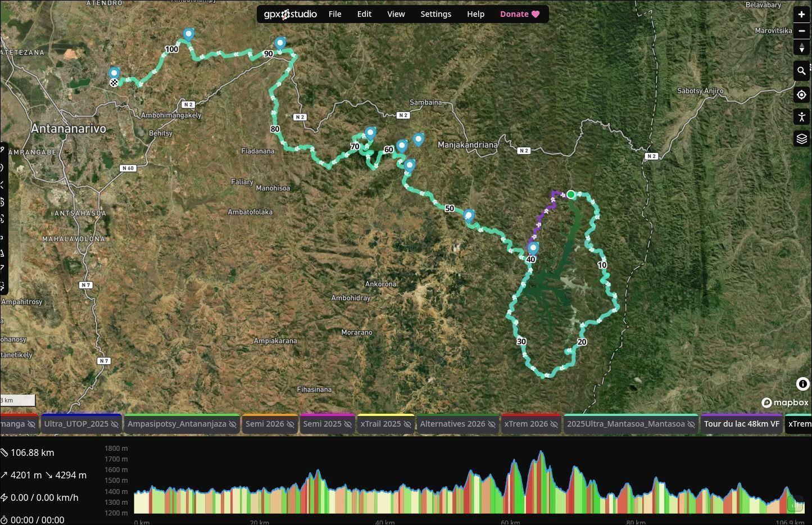Image resolution: width=812 pixels, height=525 pixels.
Task: Locate my current position on map
Action: click(x=801, y=94)
